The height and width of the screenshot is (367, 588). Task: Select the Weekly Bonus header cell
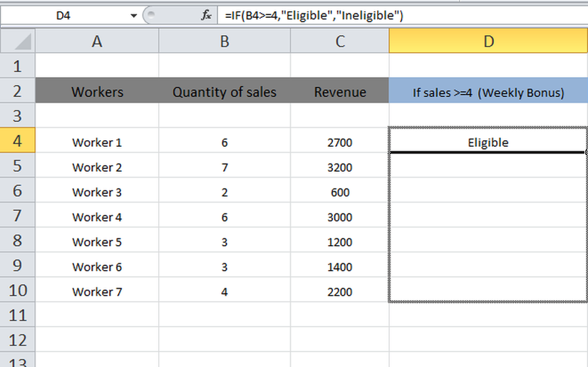488,92
